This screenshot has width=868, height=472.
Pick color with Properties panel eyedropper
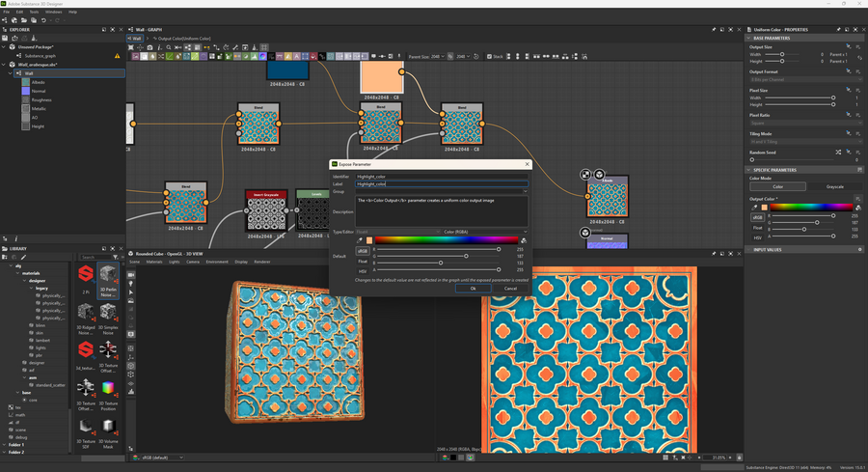(x=756, y=207)
